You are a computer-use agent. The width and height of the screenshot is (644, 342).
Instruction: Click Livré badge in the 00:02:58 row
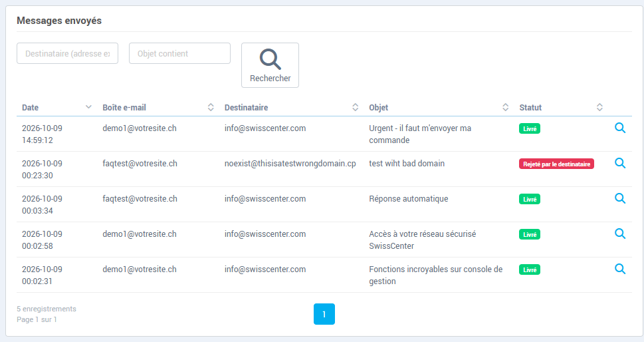530,235
